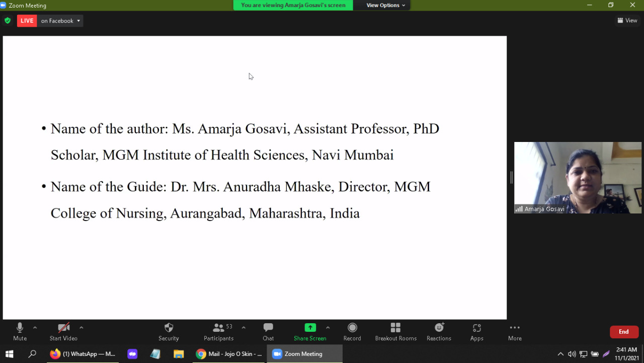Click the signal bars on Amarja's video
Image resolution: width=644 pixels, height=363 pixels.
(x=519, y=209)
